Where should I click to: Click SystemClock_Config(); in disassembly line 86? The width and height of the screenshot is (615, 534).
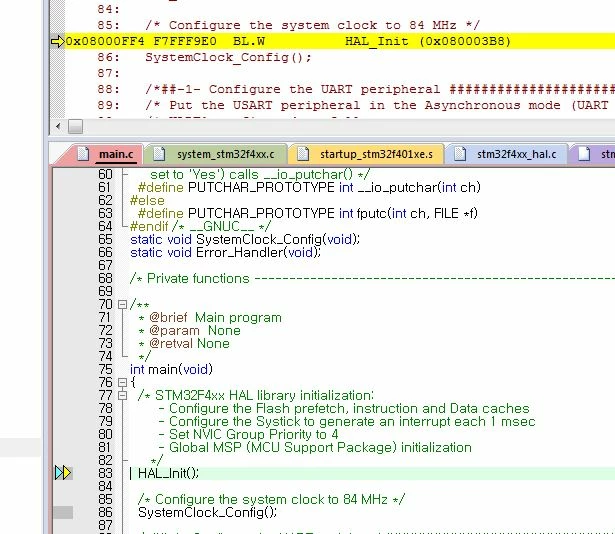(x=228, y=57)
